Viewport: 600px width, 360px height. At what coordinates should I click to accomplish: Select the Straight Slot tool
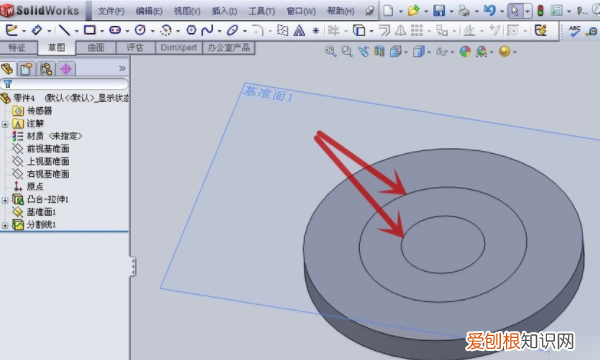click(x=115, y=30)
